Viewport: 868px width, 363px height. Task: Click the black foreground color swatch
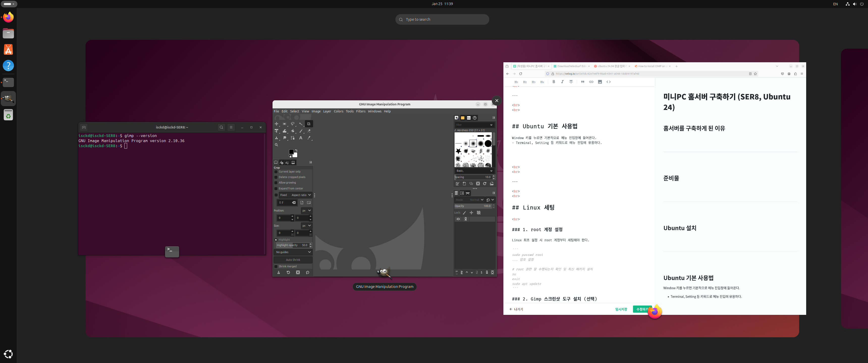coord(291,152)
